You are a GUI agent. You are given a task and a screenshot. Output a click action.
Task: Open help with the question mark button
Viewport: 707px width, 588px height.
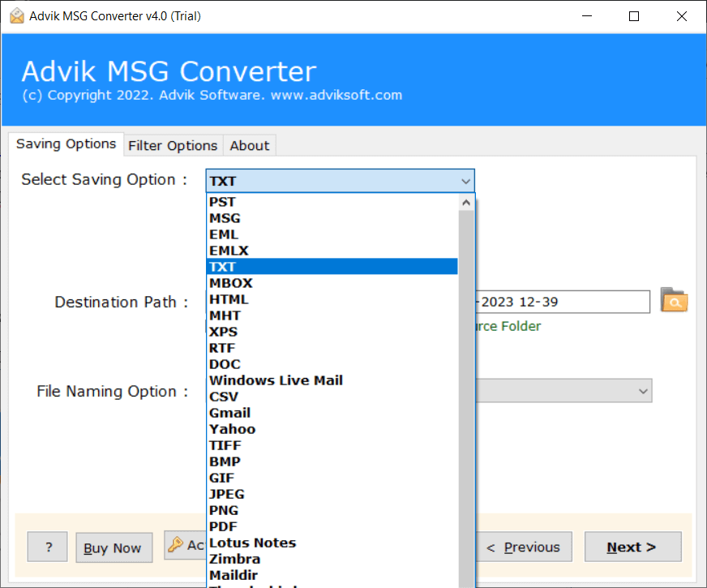click(47, 547)
